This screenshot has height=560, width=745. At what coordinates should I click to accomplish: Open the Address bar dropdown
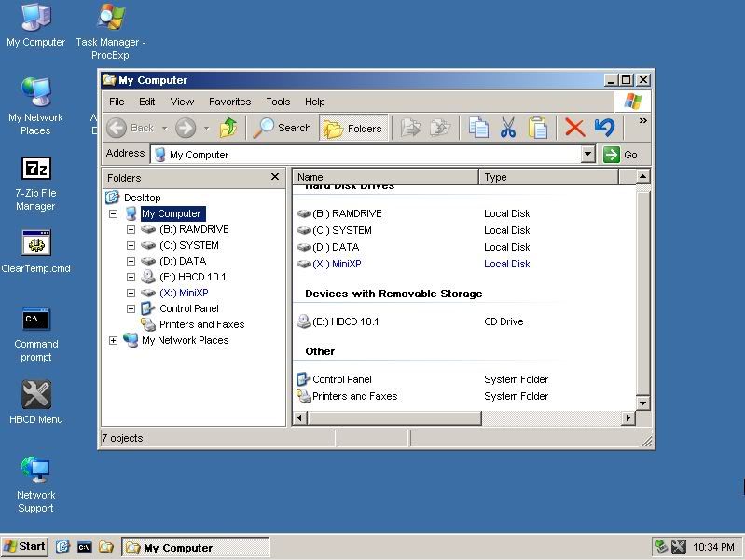click(x=587, y=154)
